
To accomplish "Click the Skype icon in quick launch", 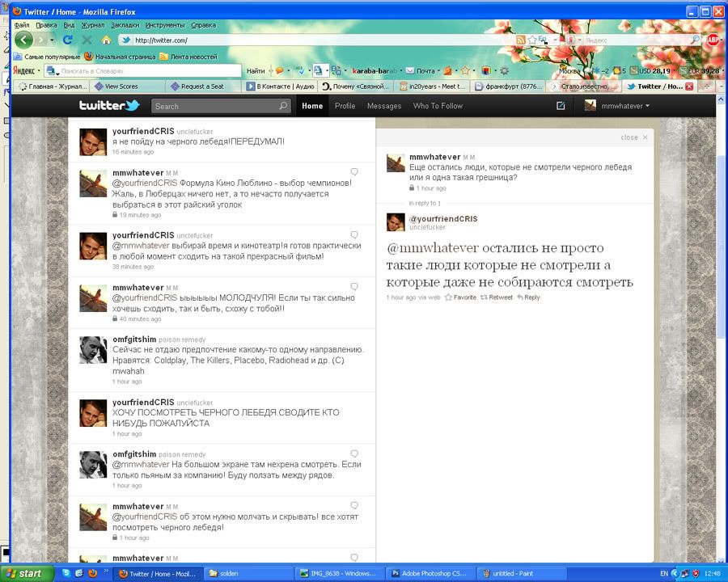I will coord(66,573).
